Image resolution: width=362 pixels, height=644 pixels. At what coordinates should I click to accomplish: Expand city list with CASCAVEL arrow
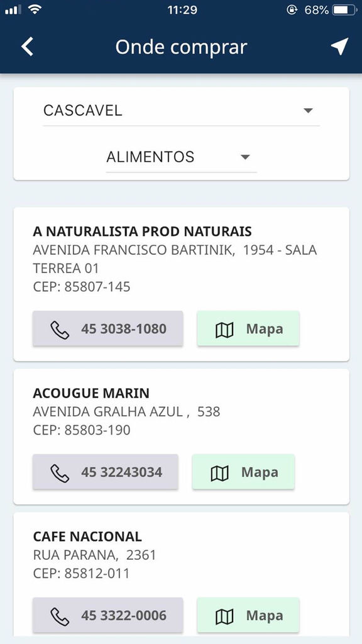(x=308, y=111)
